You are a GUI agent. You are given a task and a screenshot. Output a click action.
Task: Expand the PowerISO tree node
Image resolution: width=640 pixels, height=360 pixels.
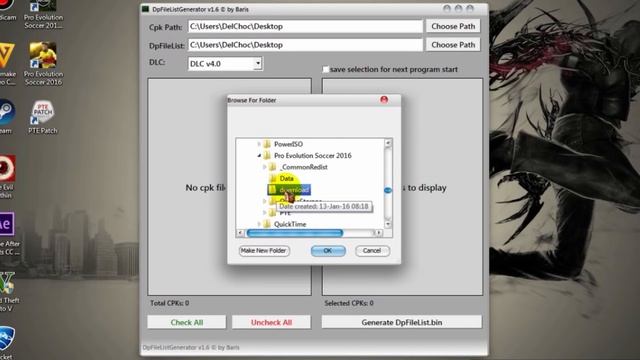tap(259, 144)
